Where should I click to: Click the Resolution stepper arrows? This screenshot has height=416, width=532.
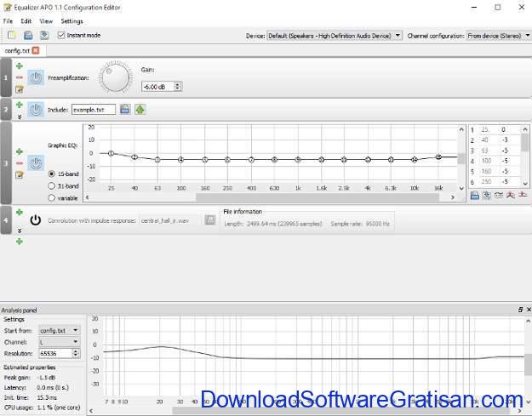point(76,353)
